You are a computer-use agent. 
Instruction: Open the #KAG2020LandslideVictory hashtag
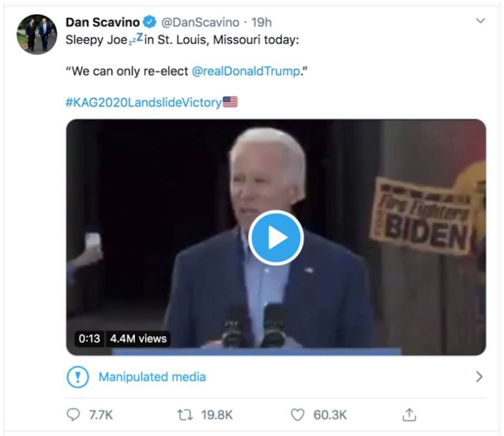click(x=144, y=102)
